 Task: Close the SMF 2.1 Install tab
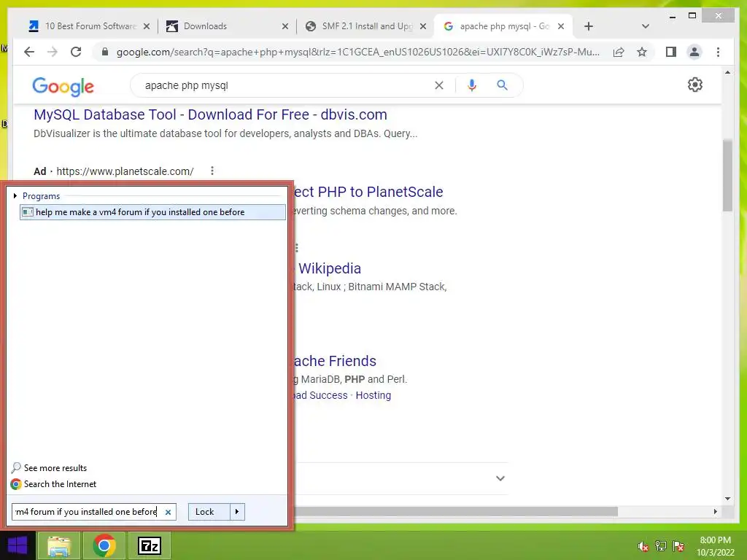click(423, 26)
